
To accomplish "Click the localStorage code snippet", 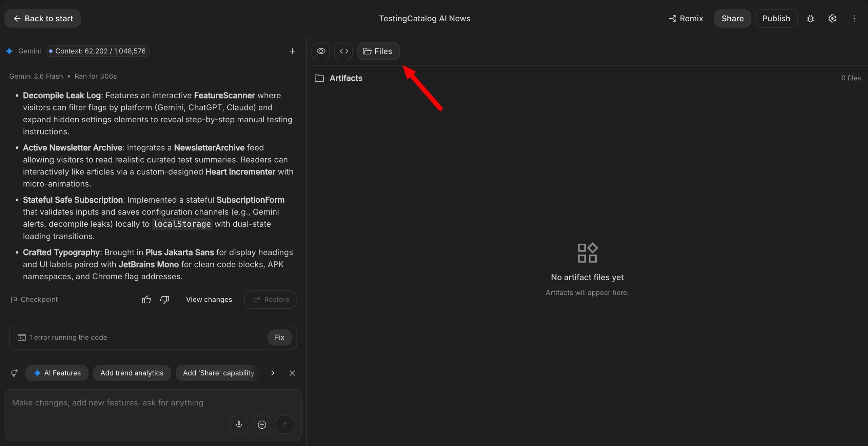I will coord(182,224).
